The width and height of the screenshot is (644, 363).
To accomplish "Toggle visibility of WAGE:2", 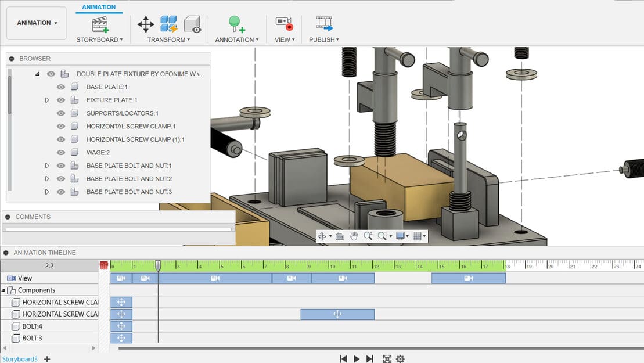I will (x=60, y=152).
